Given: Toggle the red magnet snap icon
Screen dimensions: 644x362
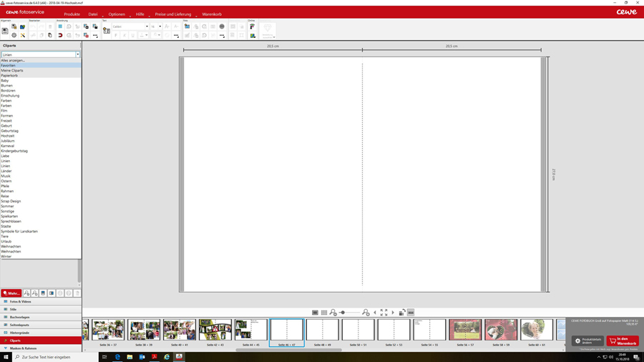Looking at the screenshot, I should [x=60, y=35].
